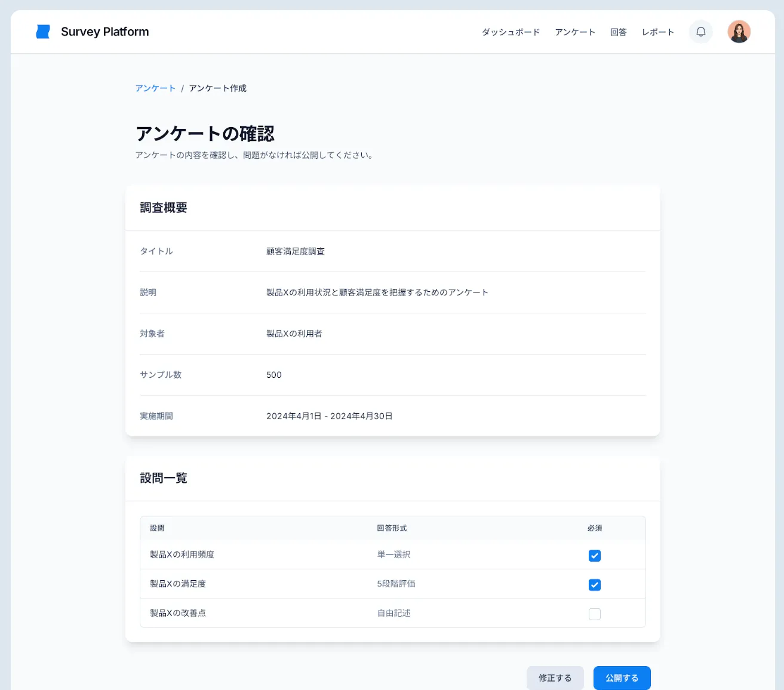The width and height of the screenshot is (784, 690).
Task: Uncheck required for 製品Xの利用頻度
Action: coord(594,556)
